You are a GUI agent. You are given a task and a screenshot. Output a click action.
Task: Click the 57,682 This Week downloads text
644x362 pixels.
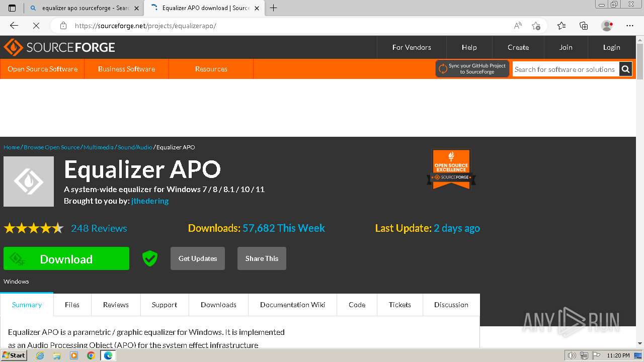pyautogui.click(x=284, y=228)
